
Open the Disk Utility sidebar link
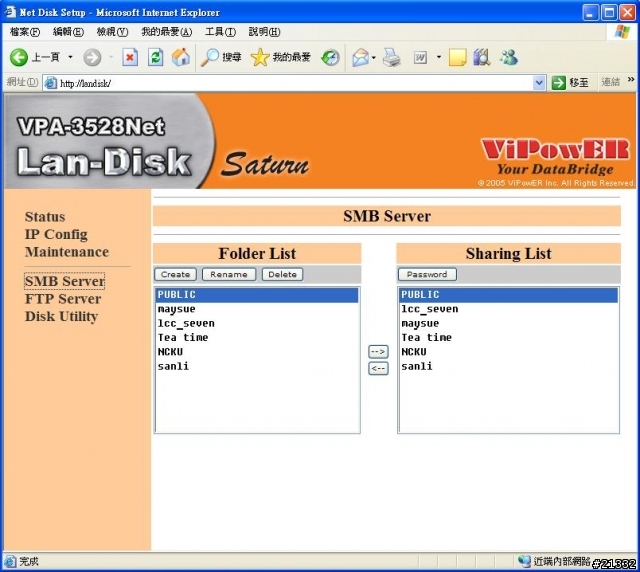tap(61, 316)
